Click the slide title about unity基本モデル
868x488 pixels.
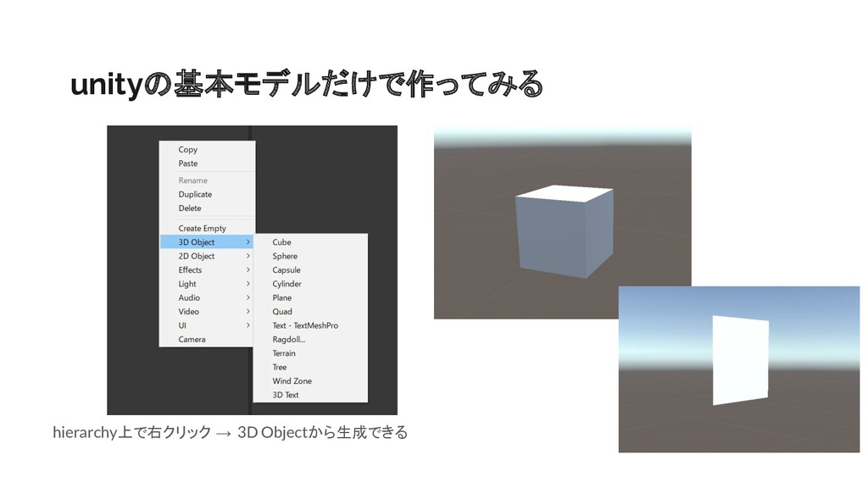(307, 84)
